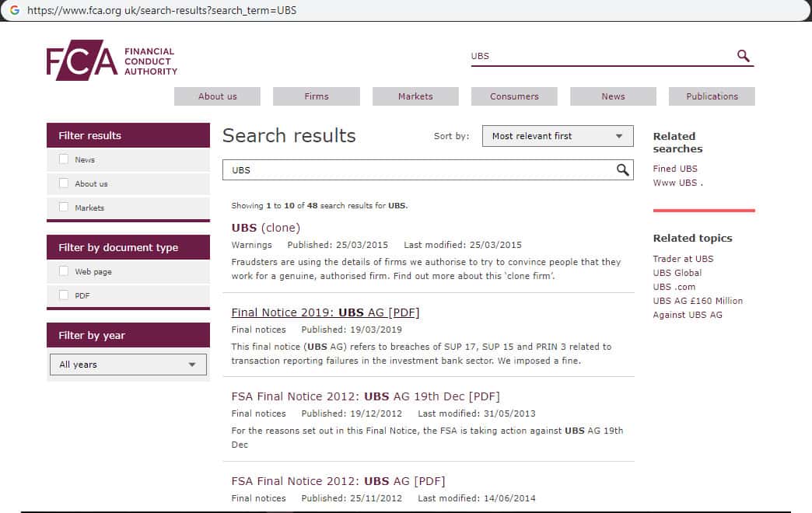Toggle the Web page document type checkbox
Viewport: 812px width, 513px height.
point(64,271)
